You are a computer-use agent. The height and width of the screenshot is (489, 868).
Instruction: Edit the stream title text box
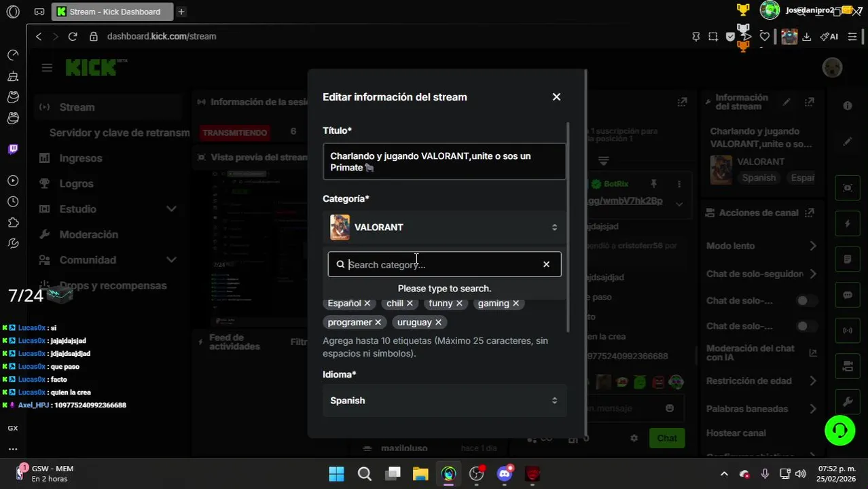(444, 162)
